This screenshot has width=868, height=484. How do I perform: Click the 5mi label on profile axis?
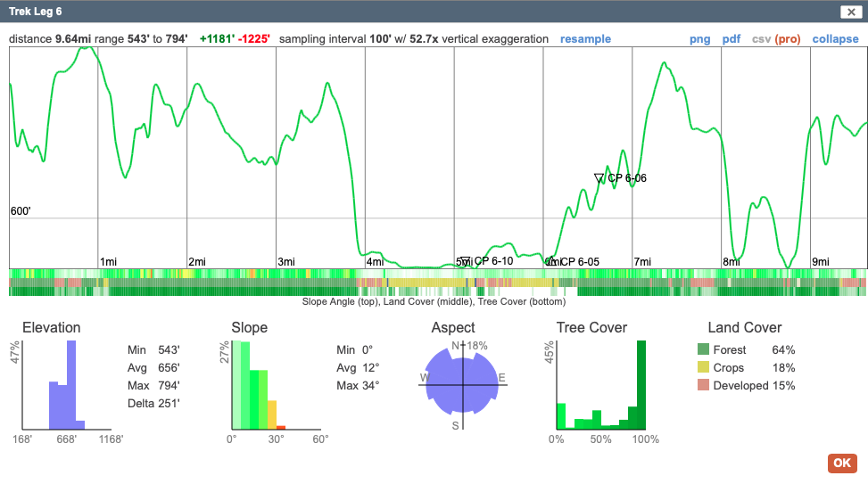[463, 261]
